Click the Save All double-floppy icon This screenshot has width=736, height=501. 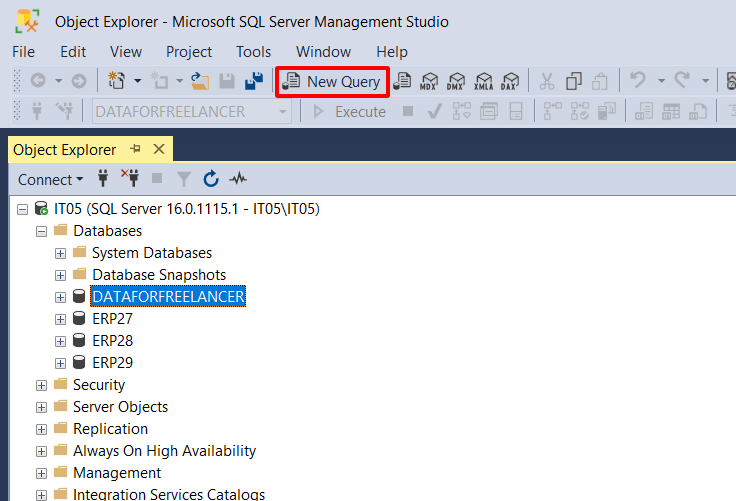click(x=254, y=81)
